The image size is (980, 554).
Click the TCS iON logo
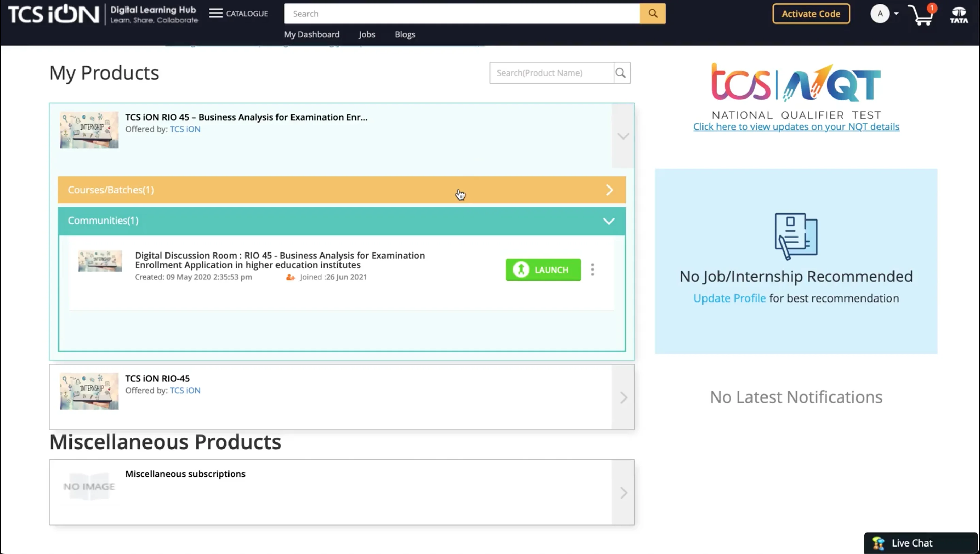[x=53, y=14]
